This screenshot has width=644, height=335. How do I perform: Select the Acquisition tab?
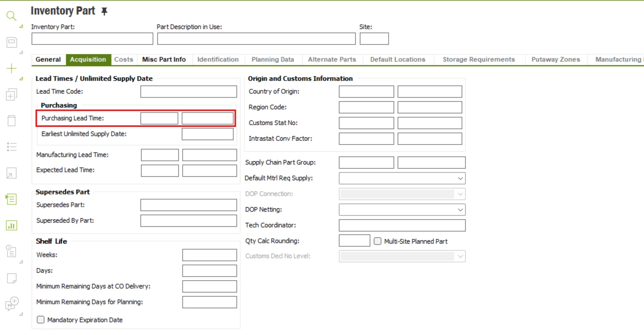coord(88,59)
